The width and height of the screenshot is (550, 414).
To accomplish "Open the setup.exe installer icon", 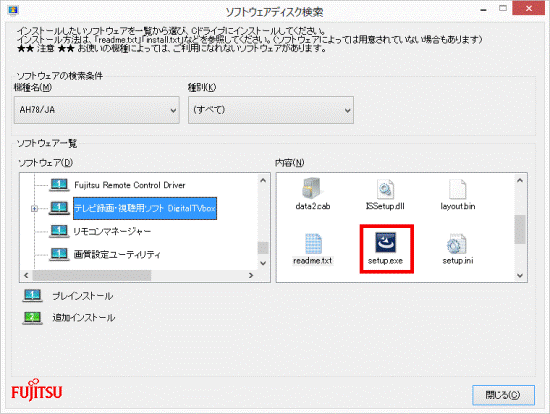I will point(385,242).
